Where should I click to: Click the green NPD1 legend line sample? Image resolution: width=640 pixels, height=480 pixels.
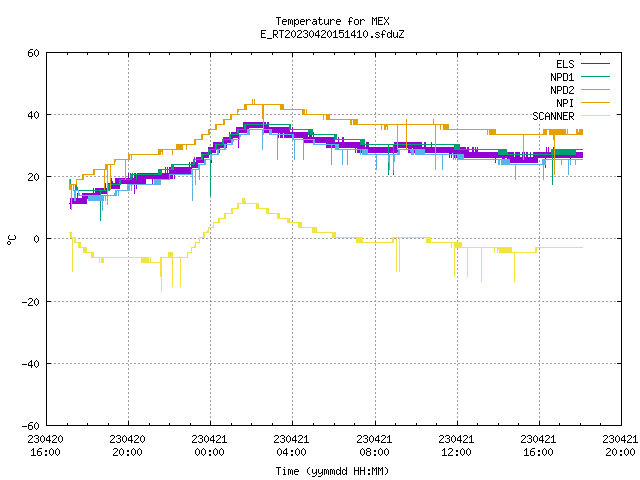(x=595, y=77)
